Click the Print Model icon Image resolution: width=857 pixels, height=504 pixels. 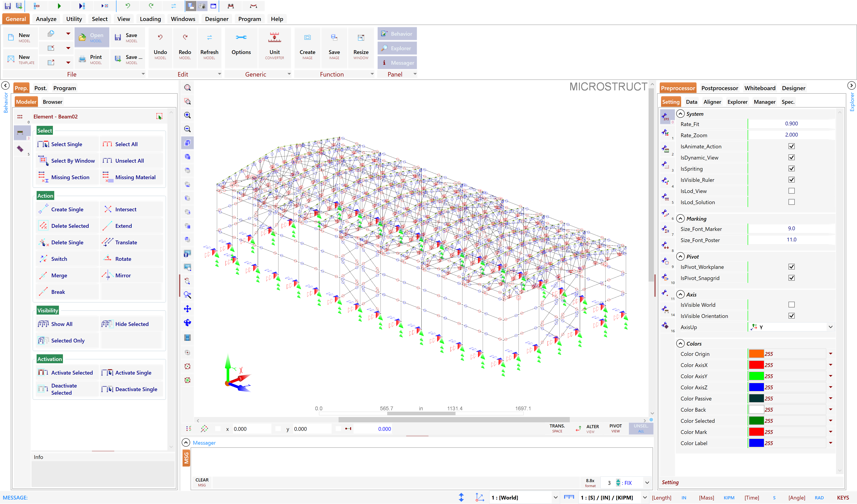point(82,59)
